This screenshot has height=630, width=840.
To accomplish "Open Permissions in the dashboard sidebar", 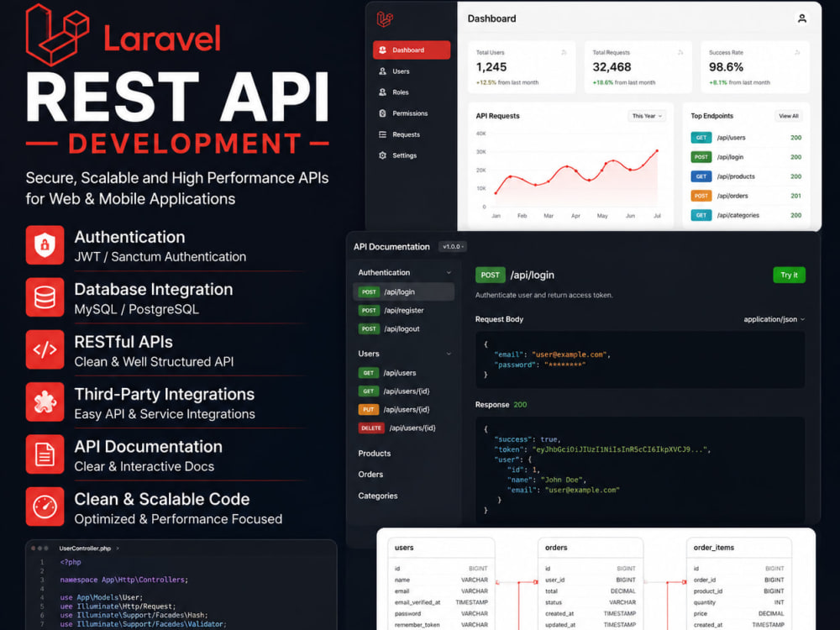I will tap(412, 113).
